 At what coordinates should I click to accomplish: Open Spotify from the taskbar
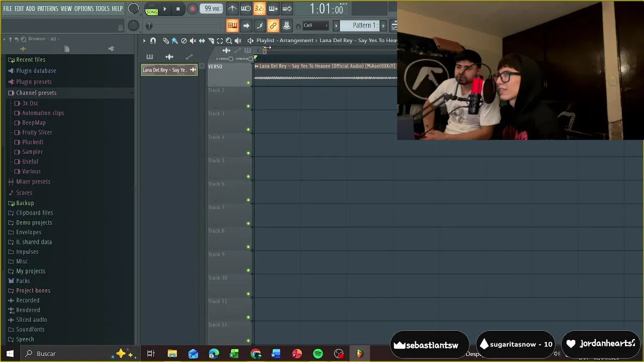click(x=318, y=354)
